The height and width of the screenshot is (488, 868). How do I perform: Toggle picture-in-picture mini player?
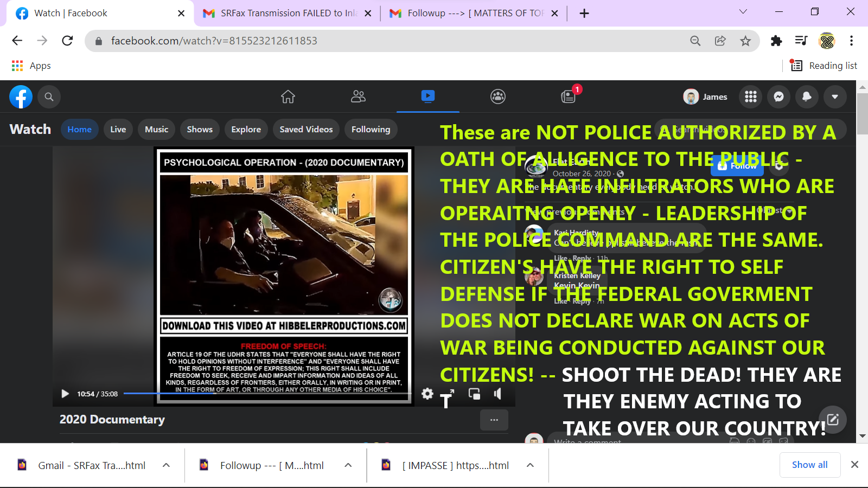474,394
